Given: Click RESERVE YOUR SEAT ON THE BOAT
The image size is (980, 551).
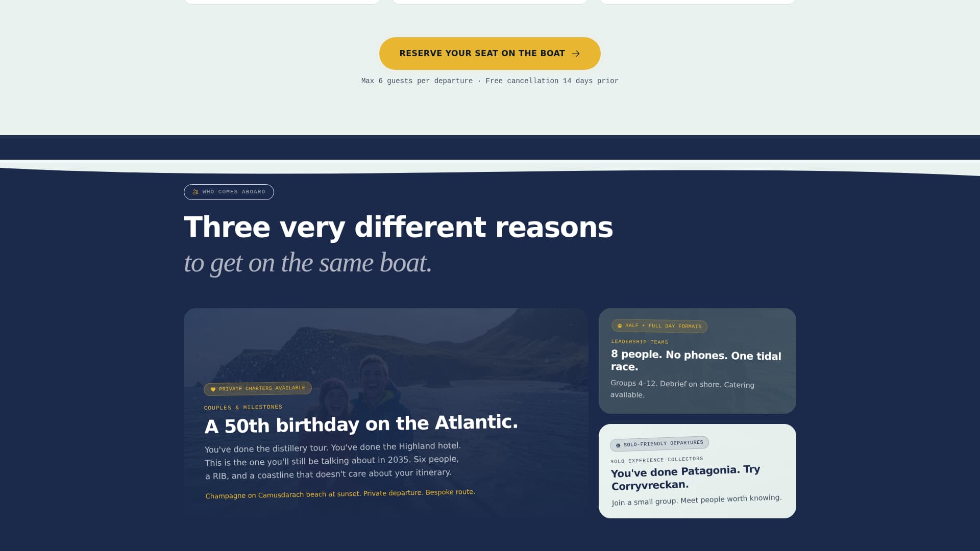Looking at the screenshot, I should pos(489,53).
